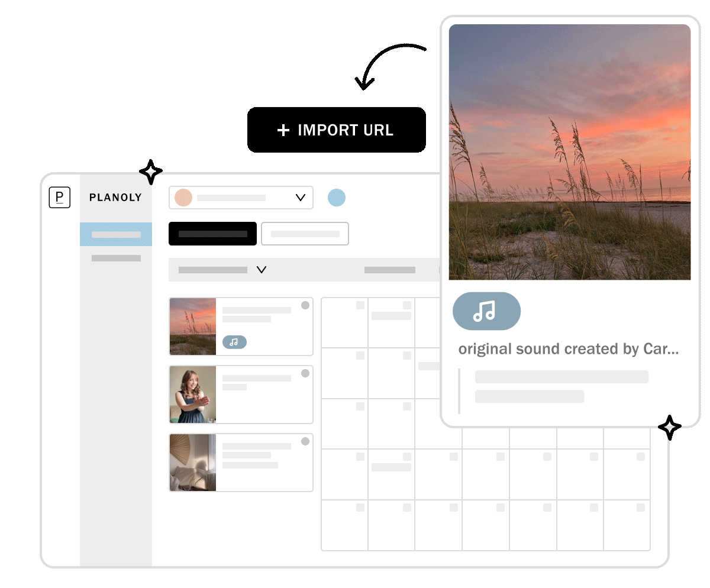The width and height of the screenshot is (710, 588).
Task: Click the large music note sound badge
Action: click(x=486, y=311)
